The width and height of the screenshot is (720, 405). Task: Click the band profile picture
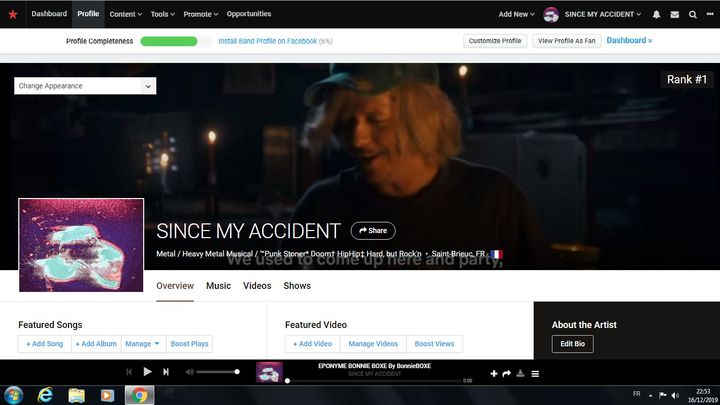pyautogui.click(x=81, y=245)
